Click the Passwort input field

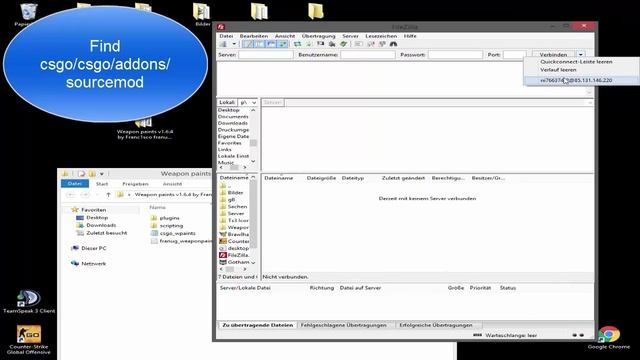pyautogui.click(x=456, y=55)
